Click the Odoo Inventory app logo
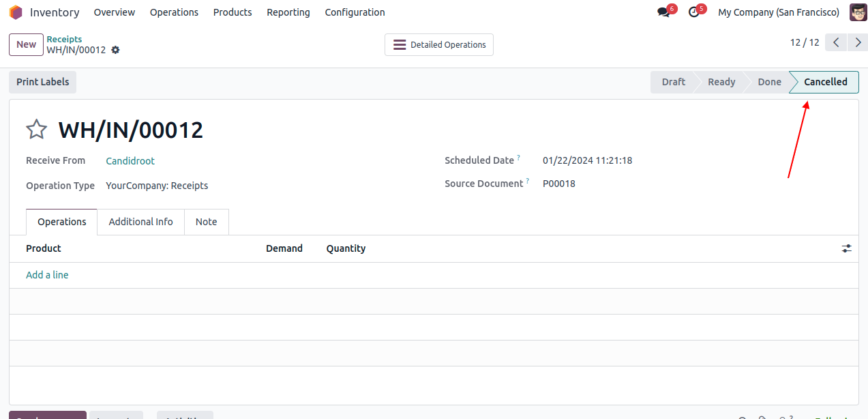868x419 pixels. [x=16, y=12]
